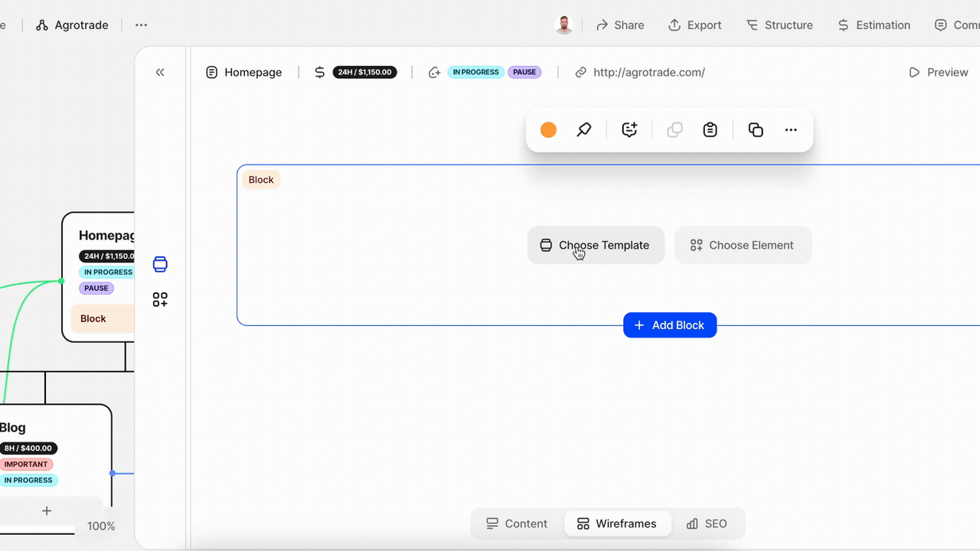Add a comment using speech bubble icon
This screenshot has width=980, height=551.
(x=629, y=130)
